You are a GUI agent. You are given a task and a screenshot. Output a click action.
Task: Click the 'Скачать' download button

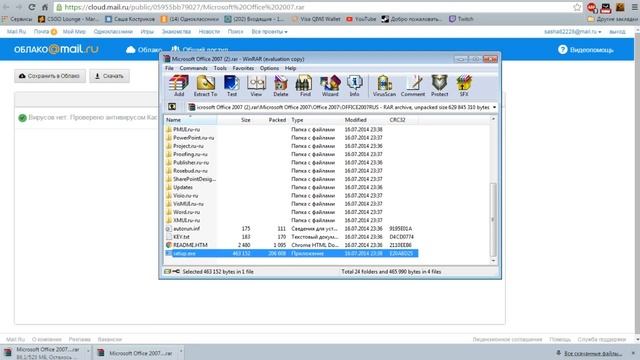pos(109,76)
